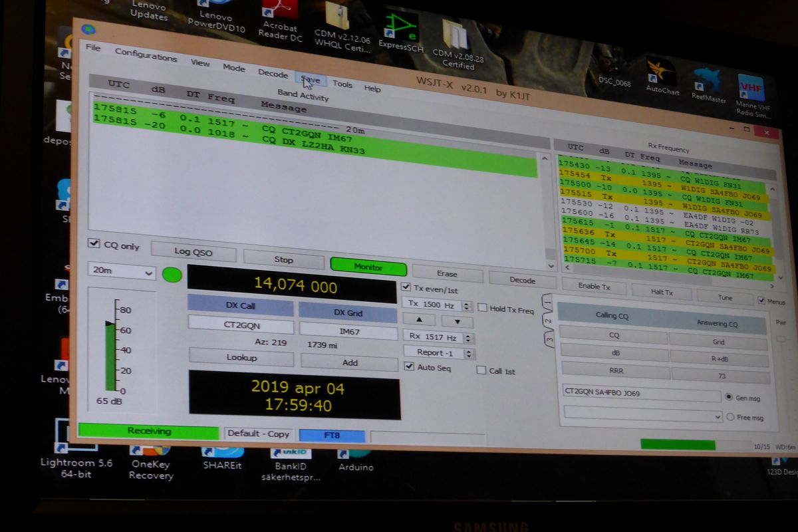Screen dimensions: 798x532
Task: Adjust the Pwr slider
Action: tap(781, 339)
